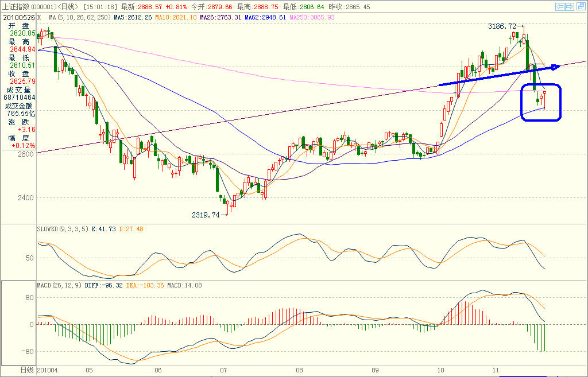Click the 成交量 volume 68710464
The height and width of the screenshot is (377, 588).
click(x=19, y=98)
